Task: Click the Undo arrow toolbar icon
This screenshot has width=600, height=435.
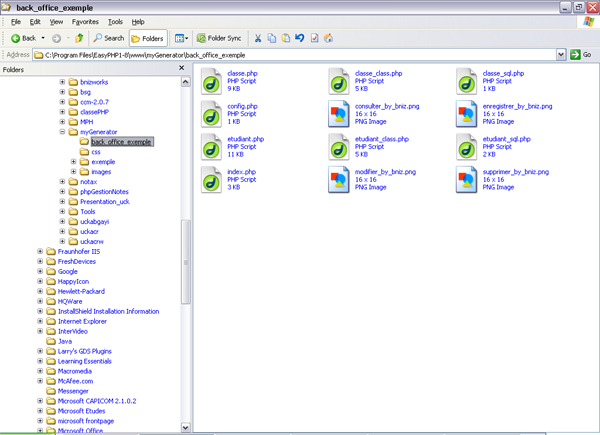Action: 299,38
